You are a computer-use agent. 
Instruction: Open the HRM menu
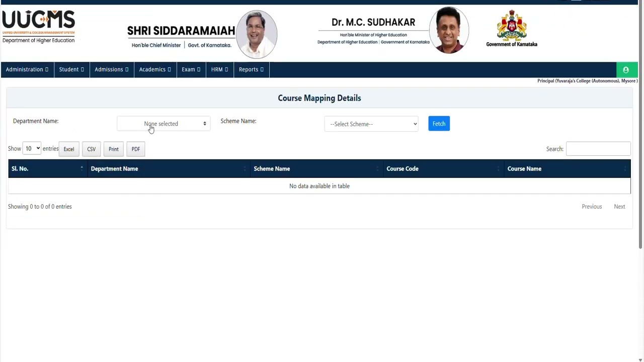[219, 69]
